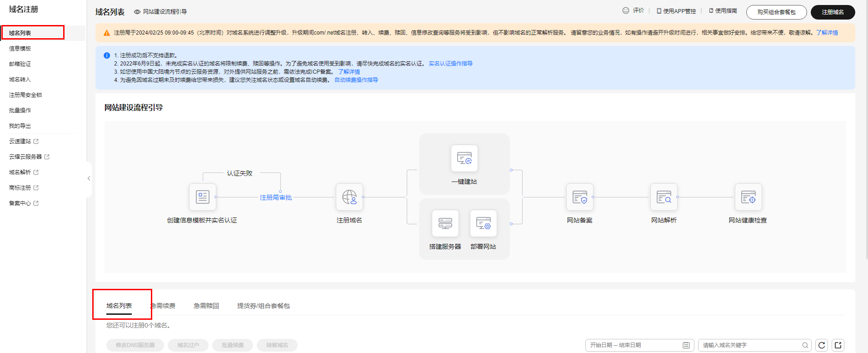868x353 pixels.
Task: Click the refresh icon beside domain search
Action: [822, 345]
